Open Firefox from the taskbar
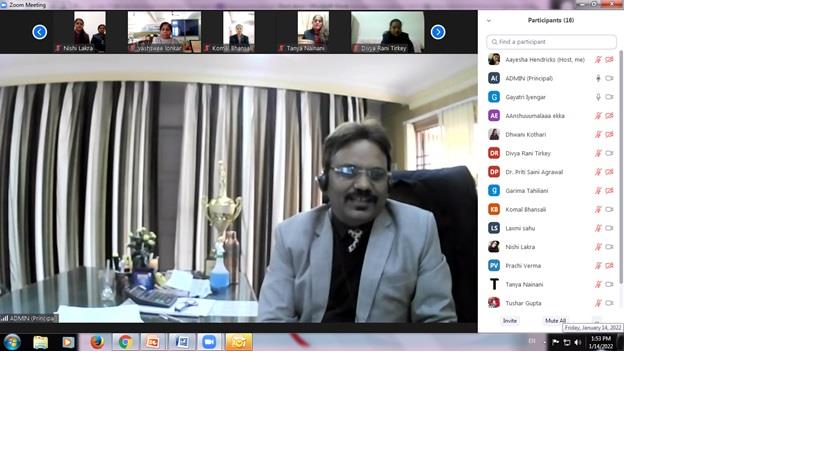 (x=97, y=342)
